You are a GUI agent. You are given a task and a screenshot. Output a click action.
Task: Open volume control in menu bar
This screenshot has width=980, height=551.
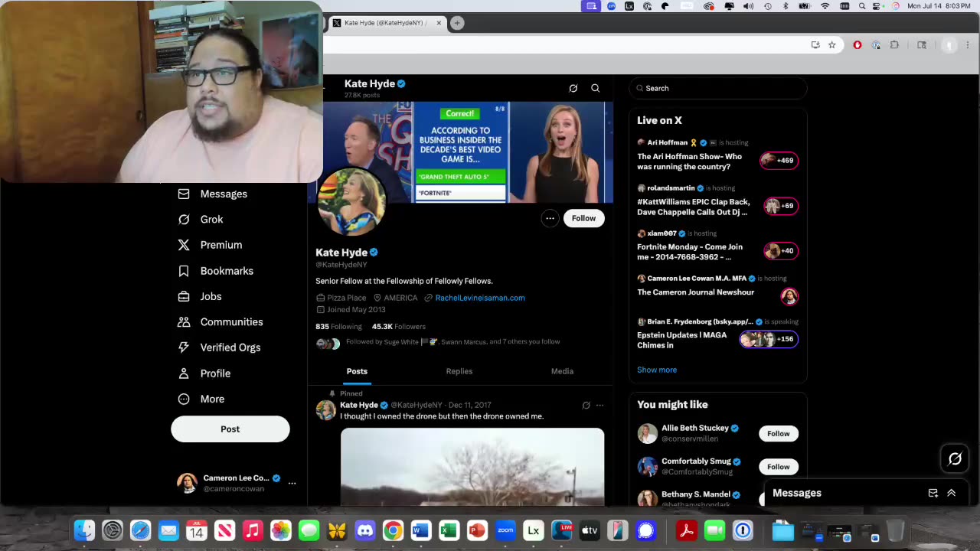click(x=748, y=6)
